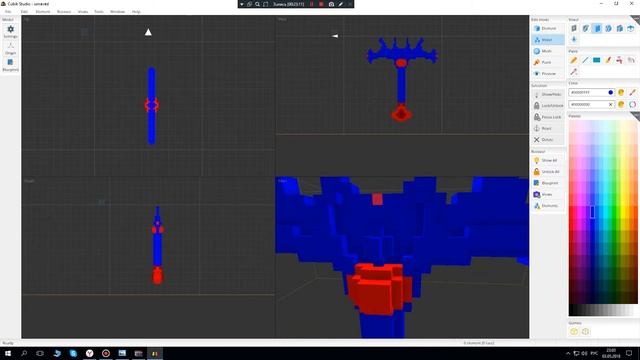Screen dimensions: 640x360
Task: Open the File menu
Action: point(8,12)
